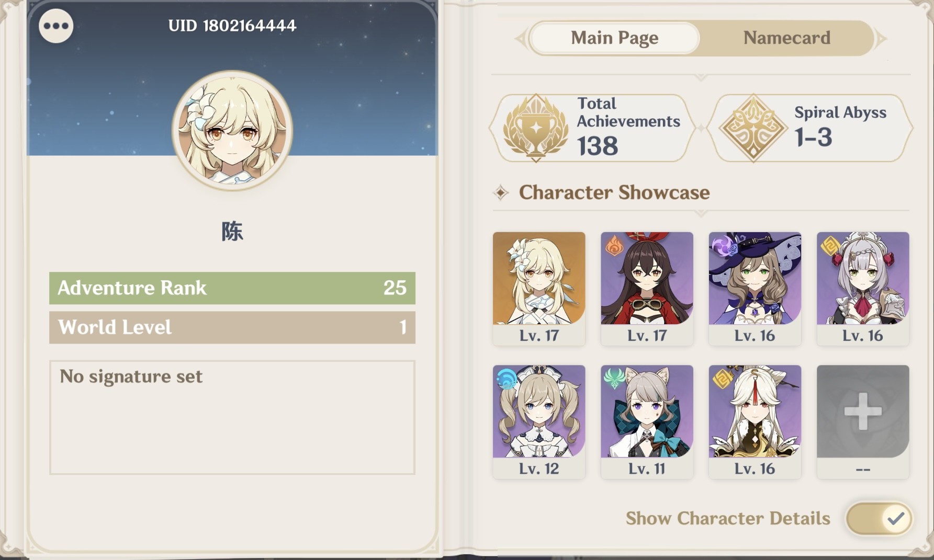Click the right arrow beside Namecard
The height and width of the screenshot is (560, 934).
881,38
